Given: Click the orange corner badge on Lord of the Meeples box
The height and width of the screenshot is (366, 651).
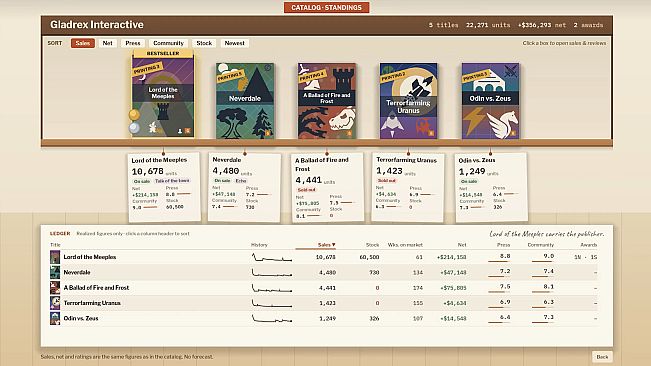Looking at the screenshot, I should point(188,131).
